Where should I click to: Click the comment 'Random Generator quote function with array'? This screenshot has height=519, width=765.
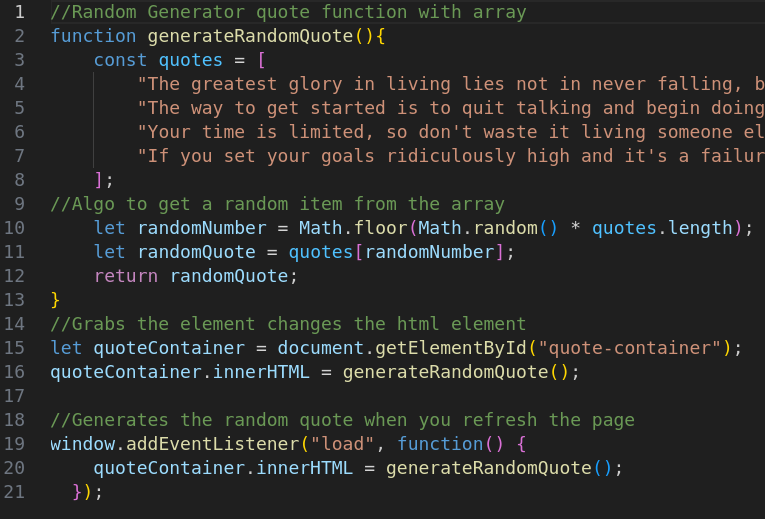[x=288, y=12]
